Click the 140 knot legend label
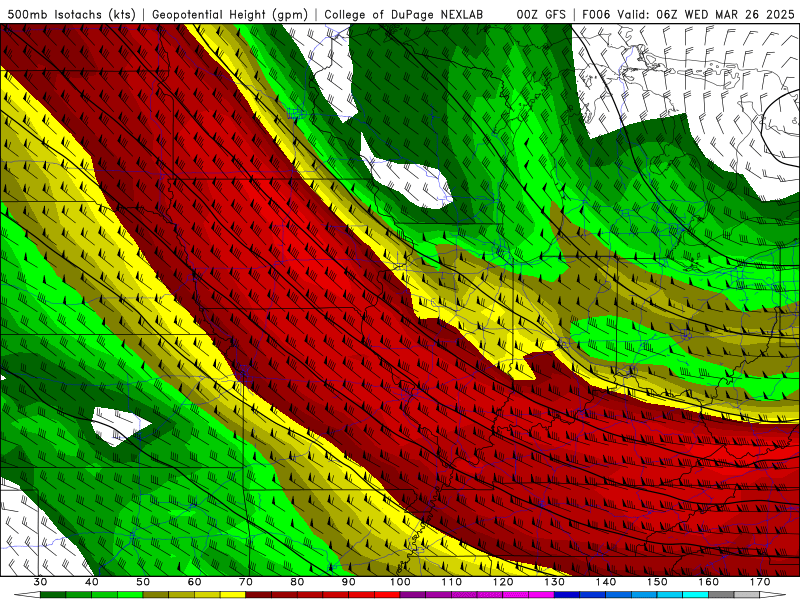Image resolution: width=800 pixels, height=600 pixels. (606, 582)
